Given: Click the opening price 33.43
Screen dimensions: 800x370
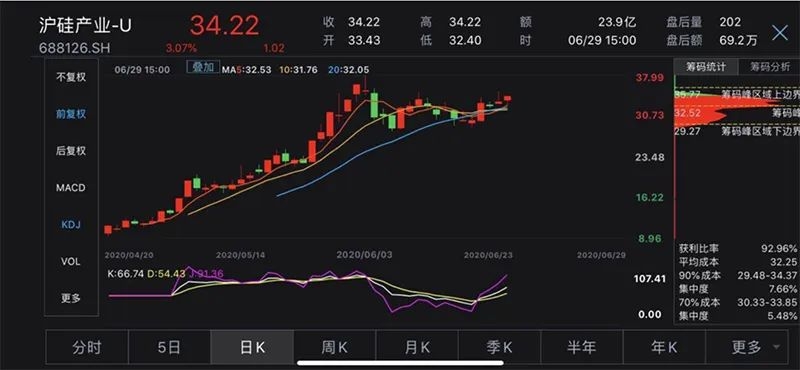Looking at the screenshot, I should point(364,40).
